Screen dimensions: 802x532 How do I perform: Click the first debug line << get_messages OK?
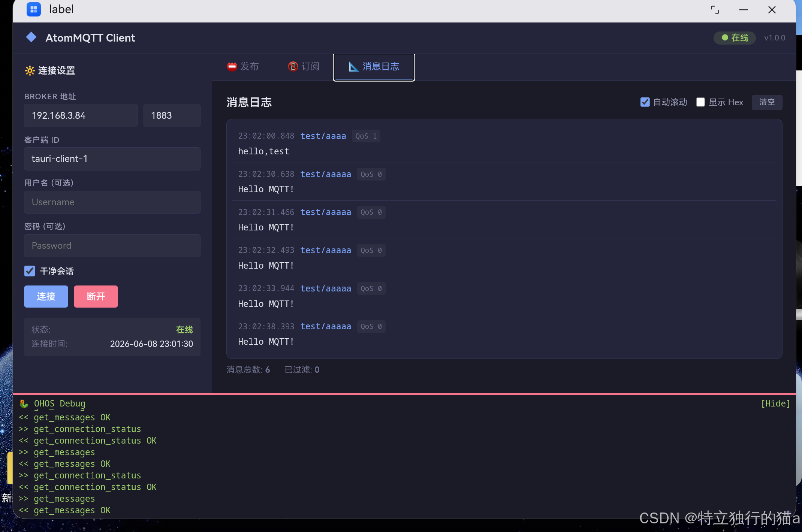coord(64,417)
